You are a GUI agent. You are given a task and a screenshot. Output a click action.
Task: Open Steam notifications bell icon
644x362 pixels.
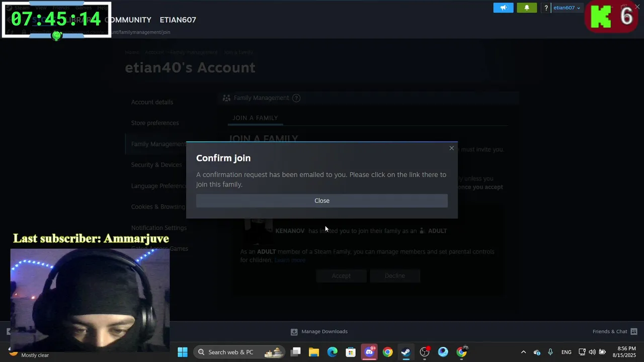click(527, 8)
